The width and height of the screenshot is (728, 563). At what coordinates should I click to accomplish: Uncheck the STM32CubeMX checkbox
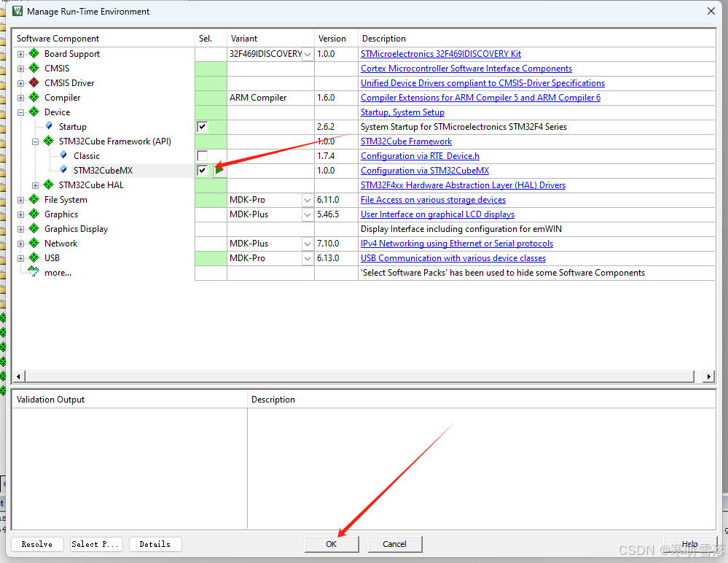click(202, 171)
